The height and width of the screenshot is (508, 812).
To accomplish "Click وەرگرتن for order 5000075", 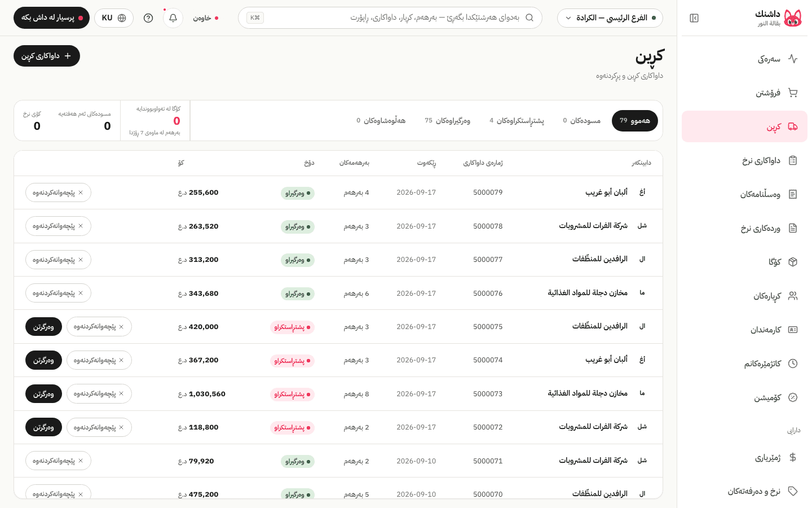I will (43, 327).
